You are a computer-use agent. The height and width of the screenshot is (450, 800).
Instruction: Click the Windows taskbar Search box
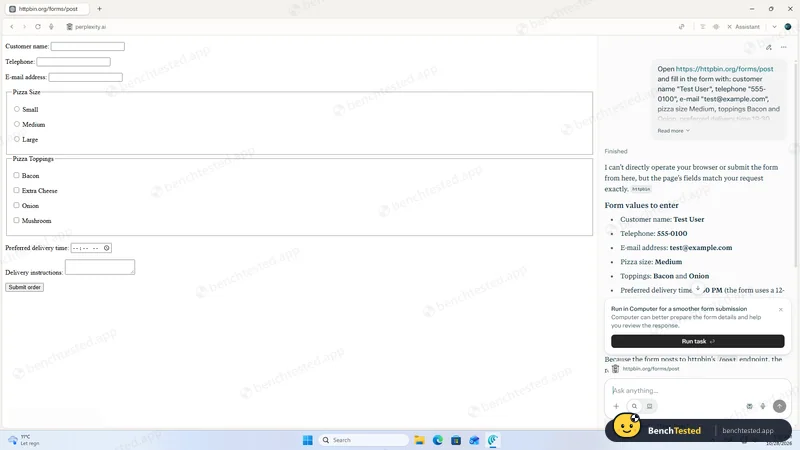364,440
